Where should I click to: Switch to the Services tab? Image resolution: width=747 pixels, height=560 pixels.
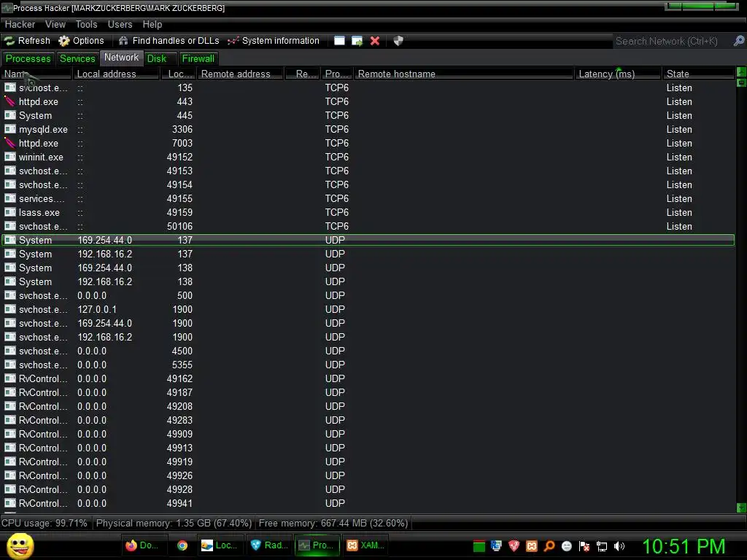(77, 58)
